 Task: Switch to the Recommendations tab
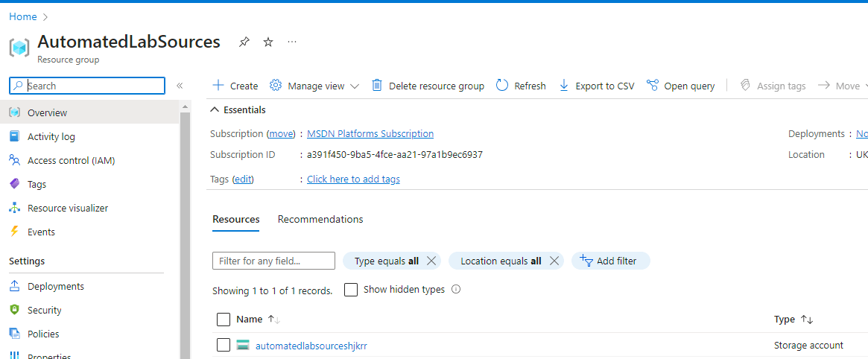pyautogui.click(x=320, y=220)
